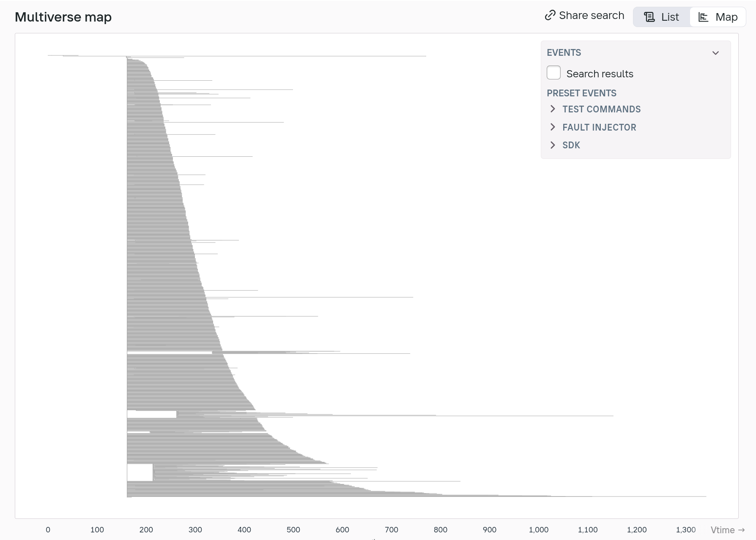Viewport: 756px width, 540px height.
Task: Expand the SDK section arrow
Action: (553, 145)
